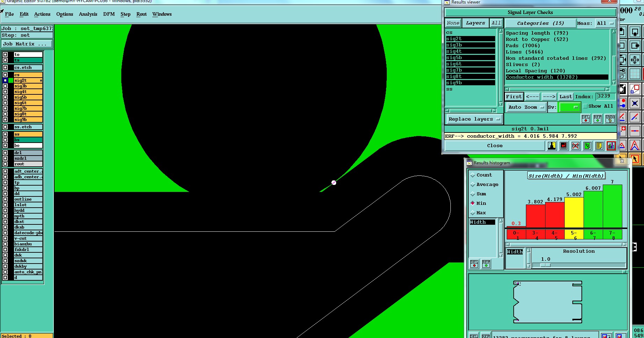This screenshot has height=338, width=644.
Task: Toggle the sig2t layer display box
Action: coord(5,80)
